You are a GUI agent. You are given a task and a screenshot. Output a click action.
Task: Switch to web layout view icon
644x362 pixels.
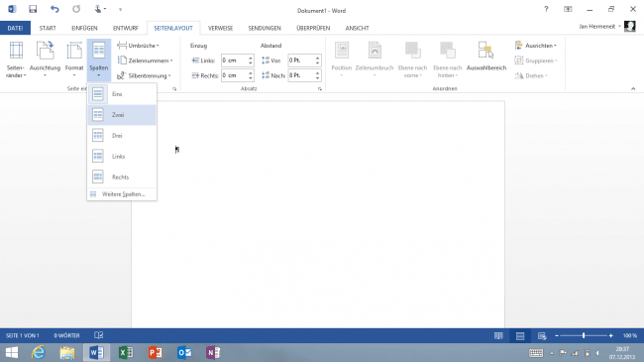pyautogui.click(x=542, y=335)
